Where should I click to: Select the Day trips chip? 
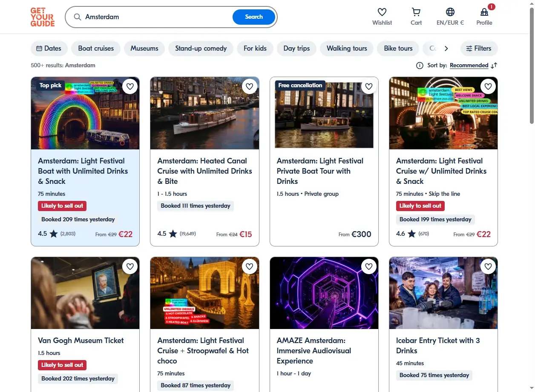296,49
